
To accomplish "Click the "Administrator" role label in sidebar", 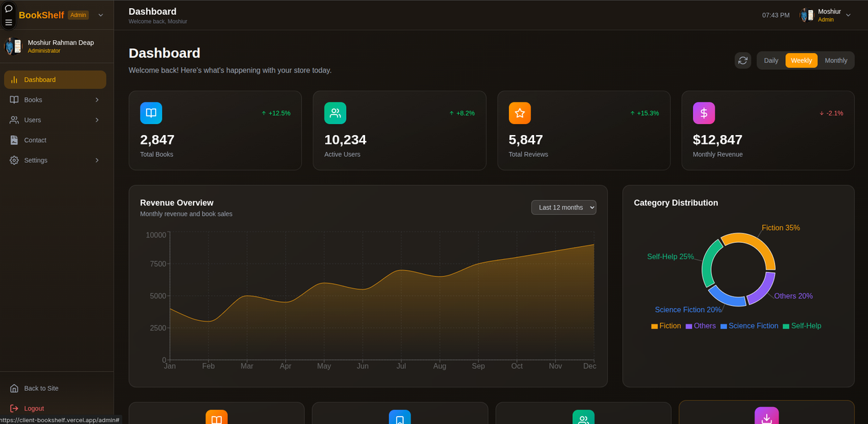I will click(x=44, y=51).
